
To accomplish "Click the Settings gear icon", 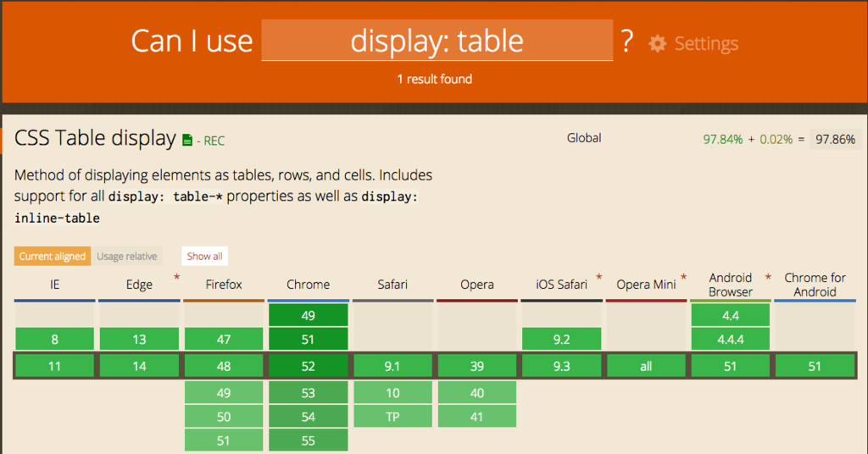I will [657, 44].
